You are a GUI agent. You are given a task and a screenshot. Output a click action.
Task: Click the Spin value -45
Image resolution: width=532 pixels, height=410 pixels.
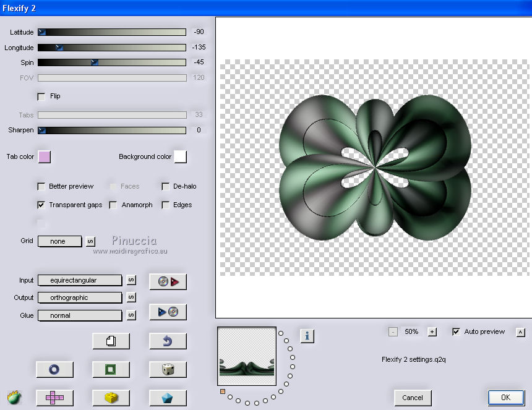pos(199,62)
